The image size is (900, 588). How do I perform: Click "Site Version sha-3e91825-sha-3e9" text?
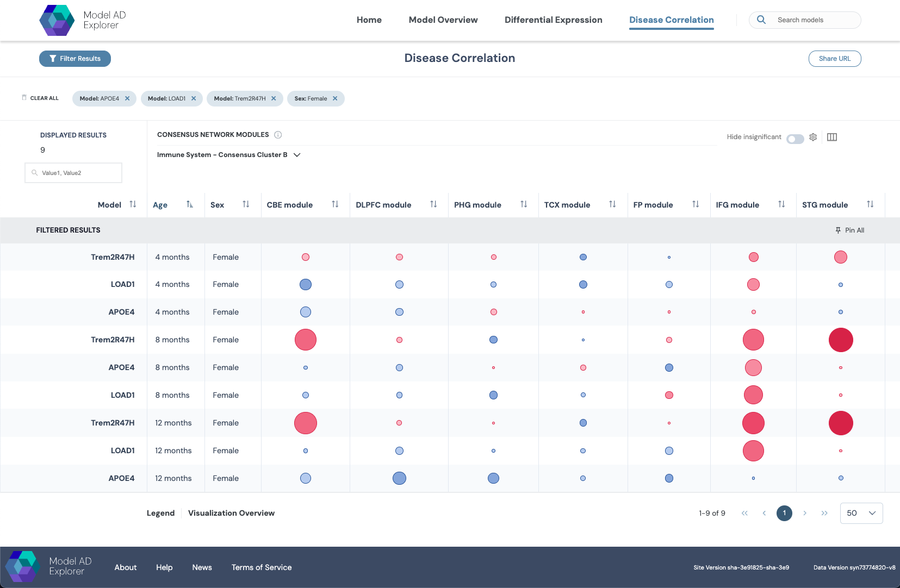click(x=741, y=567)
